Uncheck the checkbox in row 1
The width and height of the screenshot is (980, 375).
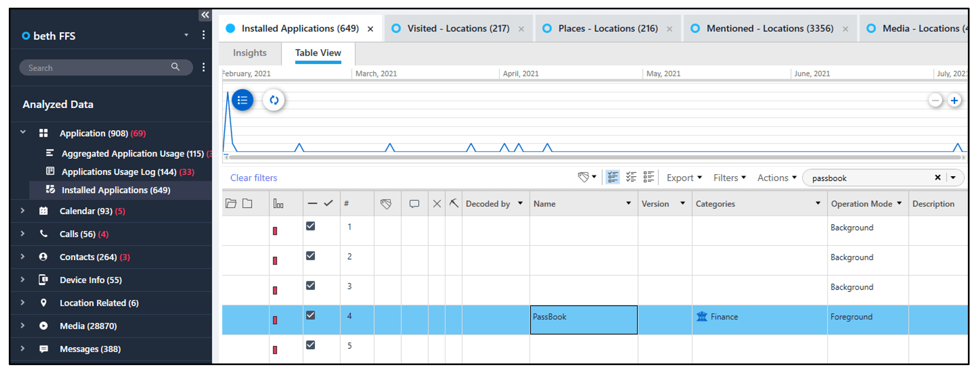click(x=311, y=226)
